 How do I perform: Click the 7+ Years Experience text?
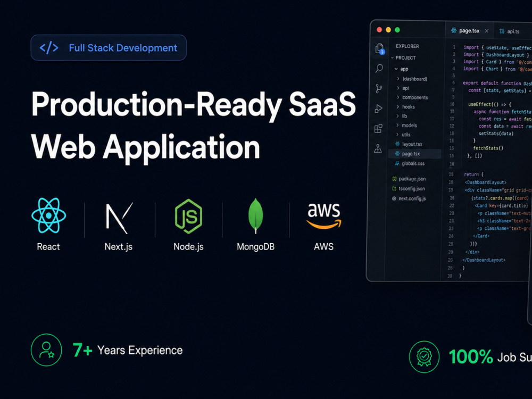click(128, 350)
